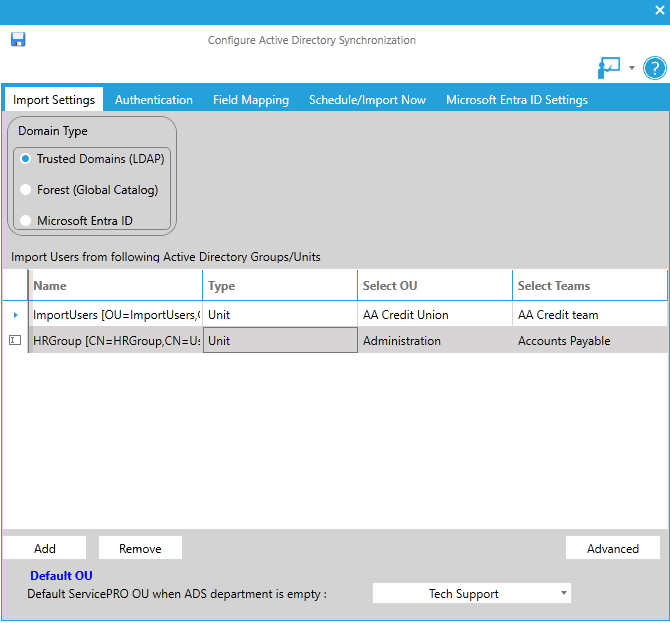Switch to the Import Settings tab
Screen dimensions: 670x623
tap(54, 100)
